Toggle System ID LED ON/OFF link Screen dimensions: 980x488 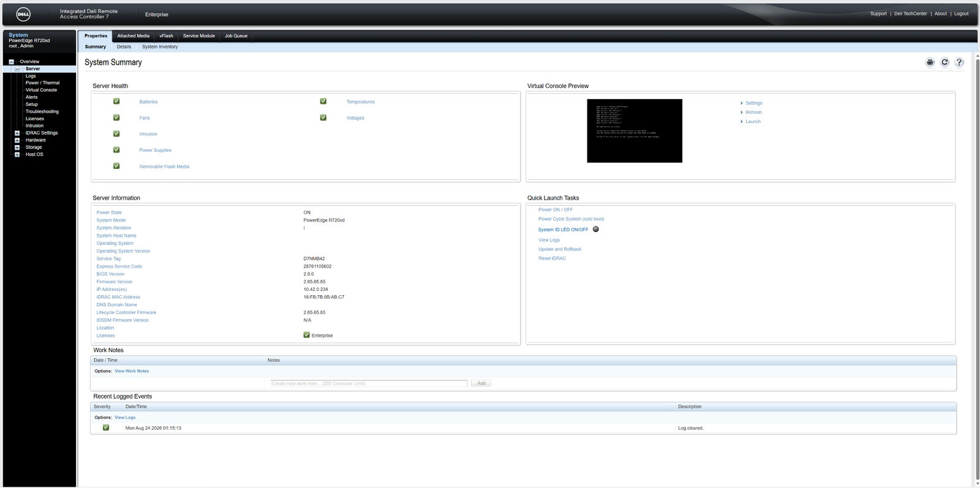[x=563, y=230]
